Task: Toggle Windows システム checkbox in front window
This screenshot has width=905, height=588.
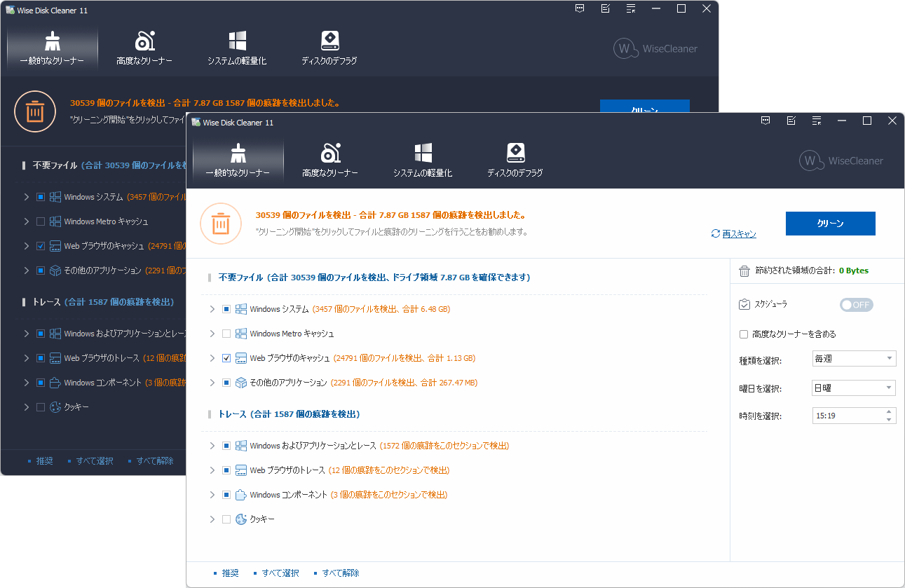Action: pos(226,309)
